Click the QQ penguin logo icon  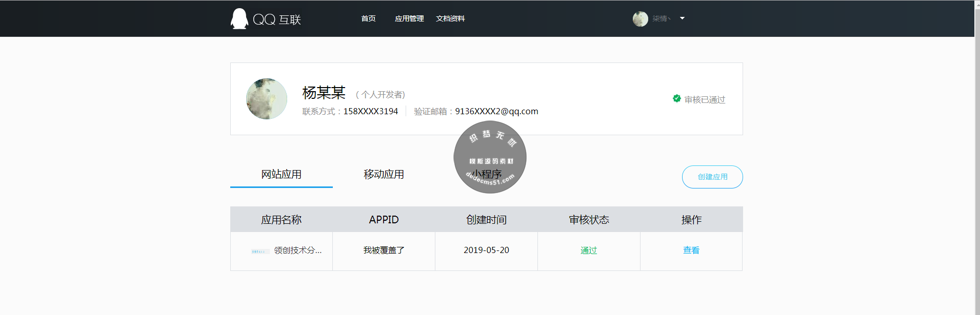tap(239, 19)
